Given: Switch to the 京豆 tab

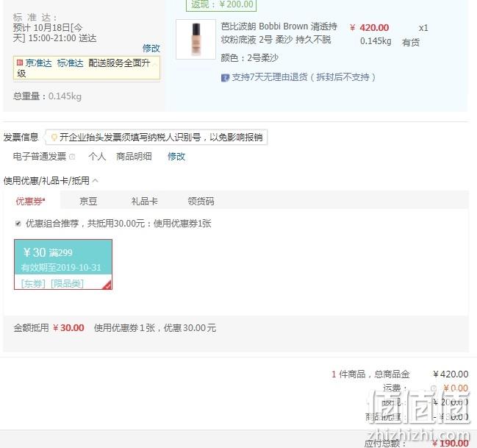Looking at the screenshot, I should click(x=88, y=201).
